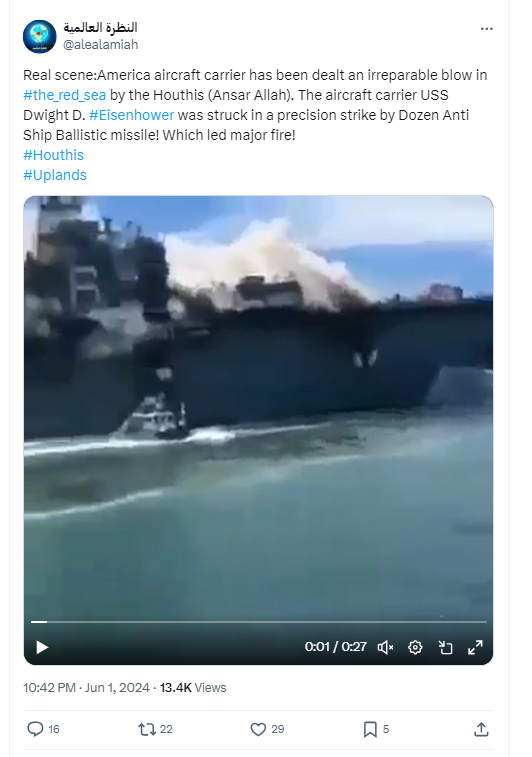Screen dimensions: 532x757
Task: Bookmark this post
Action: (370, 729)
